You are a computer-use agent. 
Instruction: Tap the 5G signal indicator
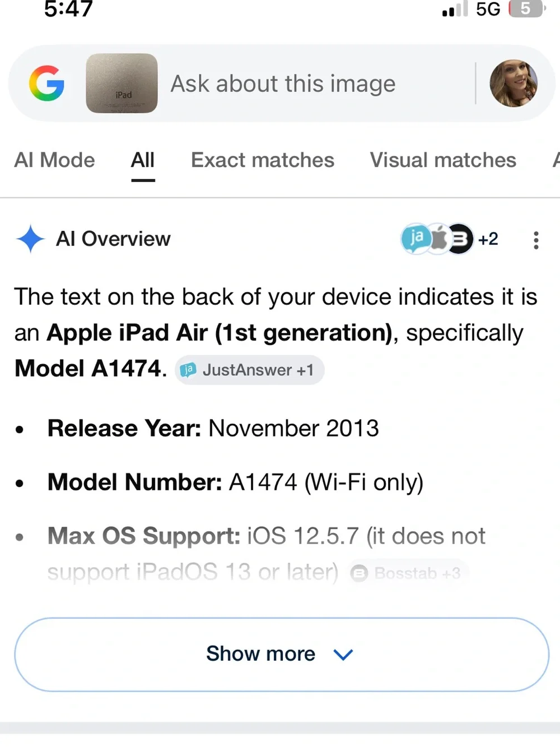point(488,9)
